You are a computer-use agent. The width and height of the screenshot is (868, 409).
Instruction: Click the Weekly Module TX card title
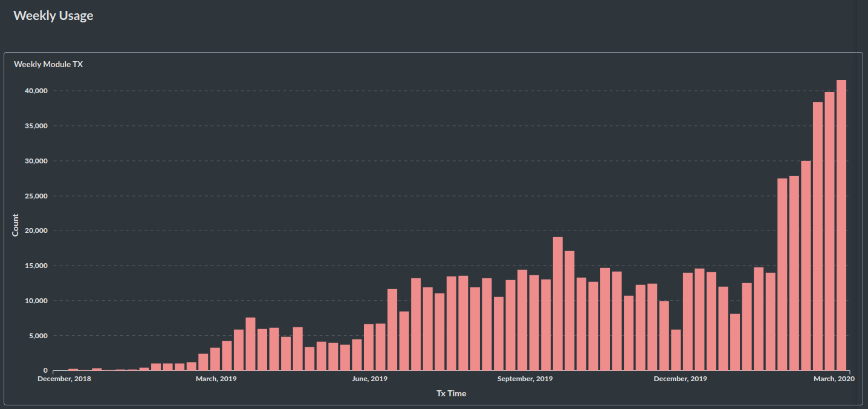pos(48,64)
